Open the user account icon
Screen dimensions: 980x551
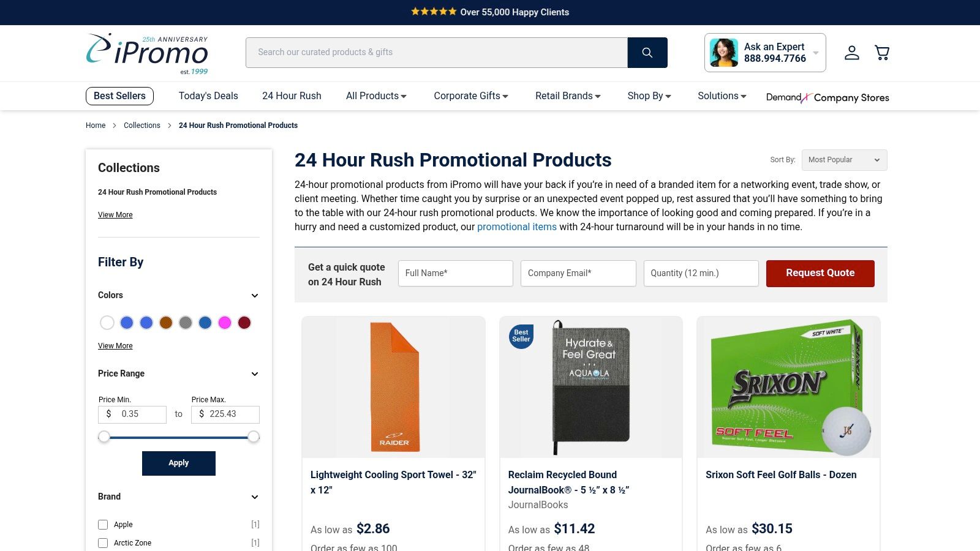852,53
